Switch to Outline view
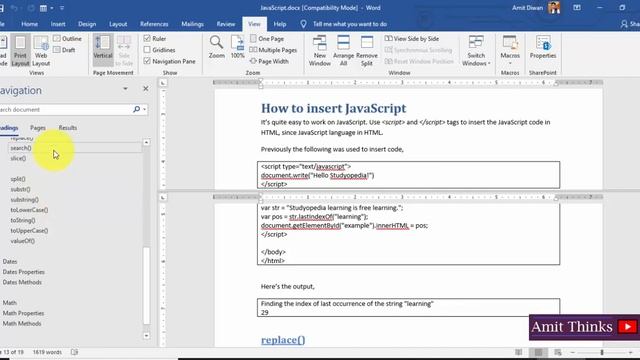 click(67, 39)
